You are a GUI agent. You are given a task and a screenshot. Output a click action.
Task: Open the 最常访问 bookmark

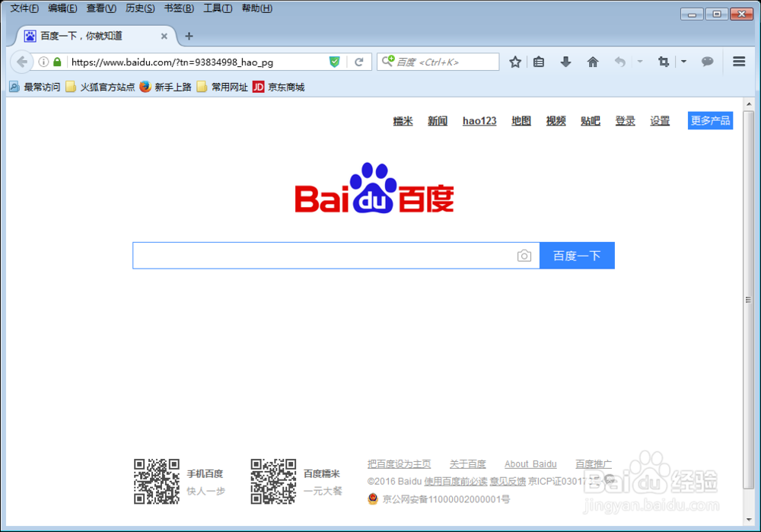coord(35,87)
